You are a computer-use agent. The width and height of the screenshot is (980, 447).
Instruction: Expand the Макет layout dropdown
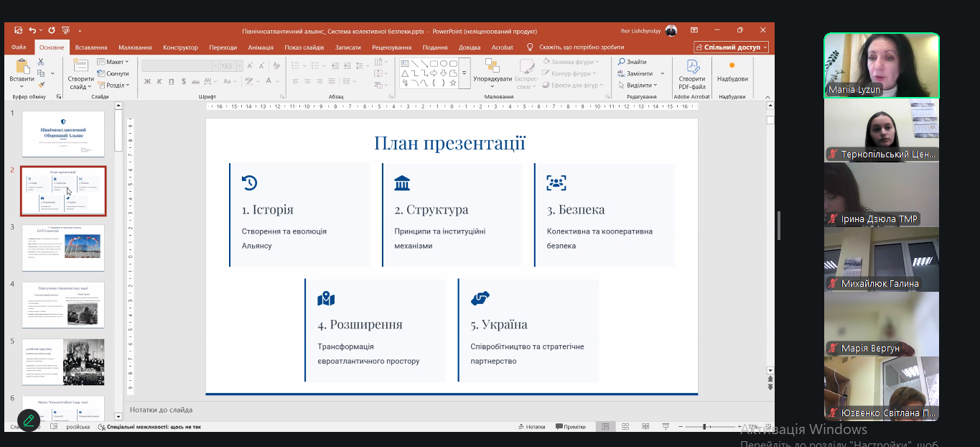pos(113,62)
